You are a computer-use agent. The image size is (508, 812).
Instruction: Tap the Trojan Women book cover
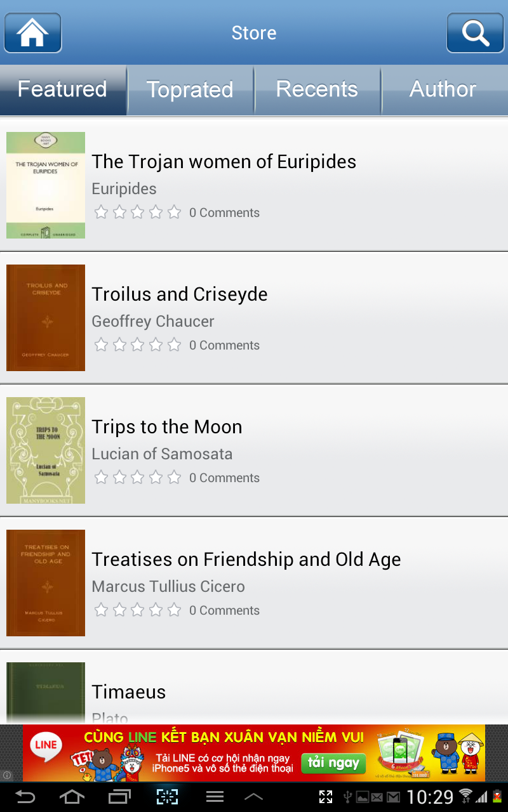[x=46, y=185]
